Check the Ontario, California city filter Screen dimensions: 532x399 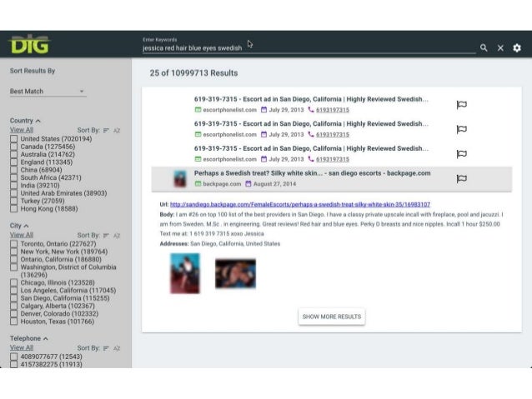pyautogui.click(x=13, y=259)
